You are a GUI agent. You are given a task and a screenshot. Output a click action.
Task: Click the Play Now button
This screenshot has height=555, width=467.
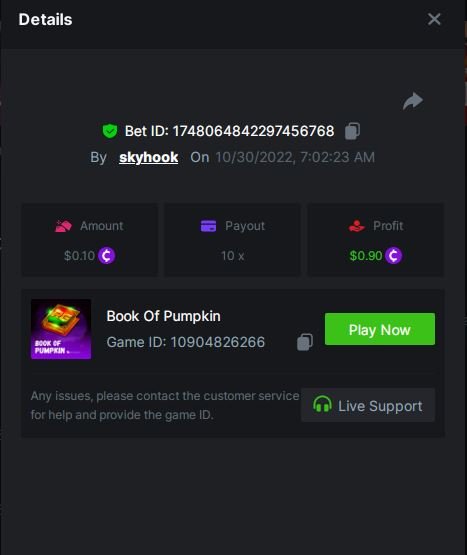[x=380, y=329]
